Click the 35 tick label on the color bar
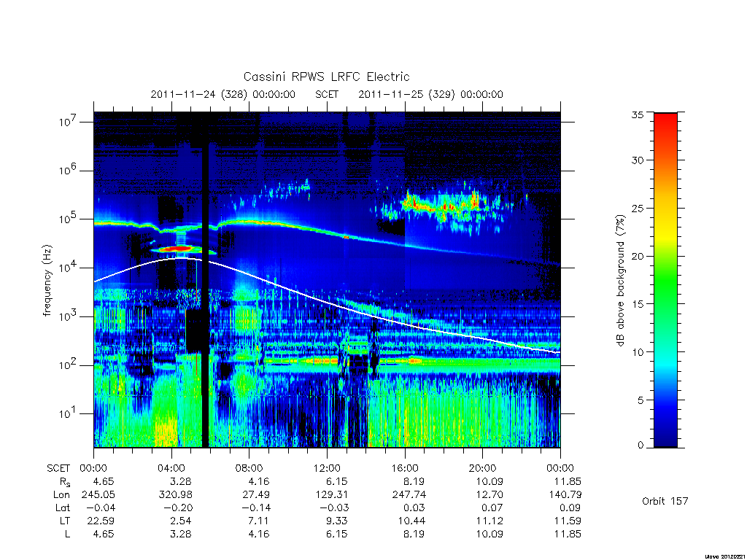 pyautogui.click(x=637, y=114)
